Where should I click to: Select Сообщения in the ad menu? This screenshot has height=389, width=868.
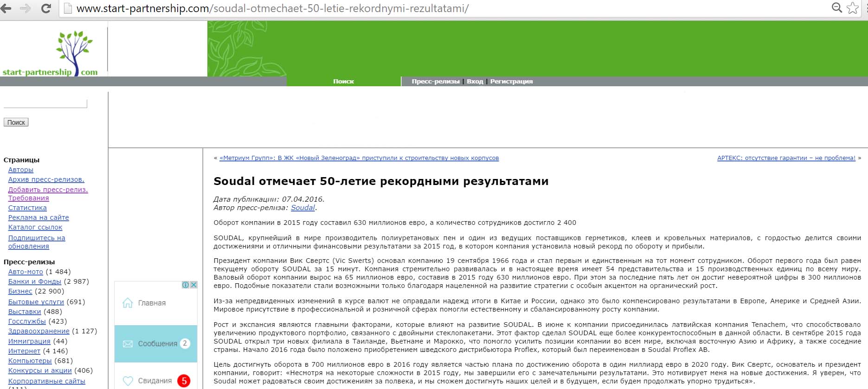(x=156, y=344)
